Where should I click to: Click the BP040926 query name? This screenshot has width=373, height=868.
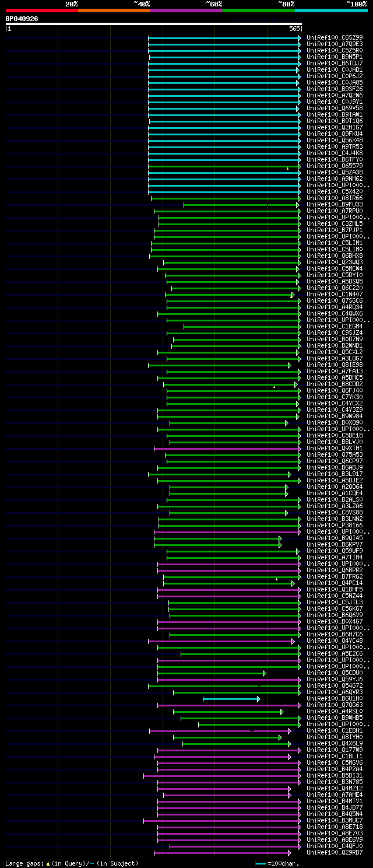click(22, 19)
